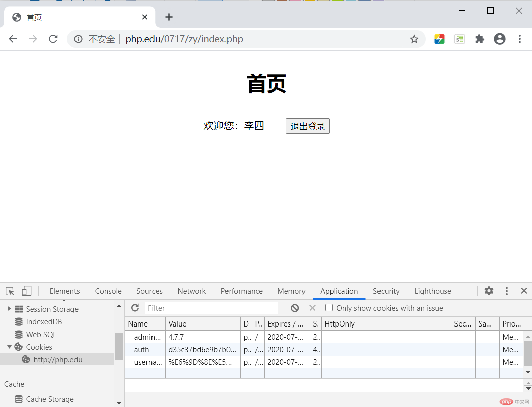This screenshot has height=407, width=532.
Task: Click the %E6%9D%8E%E5 cookie value
Action: tap(202, 362)
